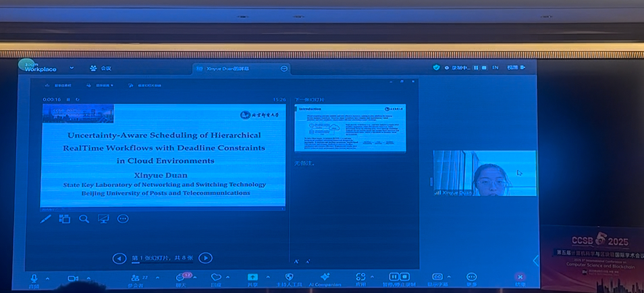The height and width of the screenshot is (293, 644).
Task: Collapse the video panel side arrow
Action: click(x=535, y=261)
